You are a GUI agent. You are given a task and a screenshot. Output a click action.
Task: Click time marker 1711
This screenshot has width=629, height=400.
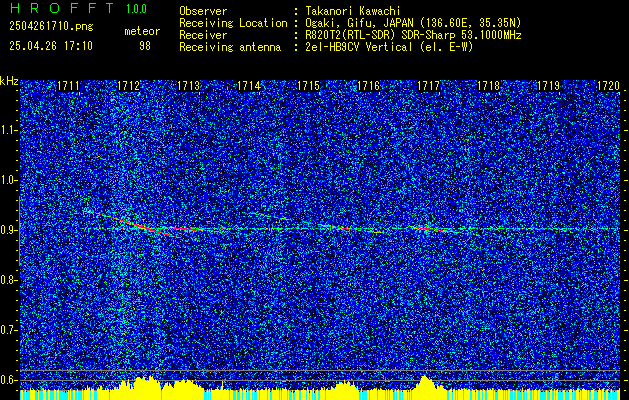pyautogui.click(x=68, y=85)
